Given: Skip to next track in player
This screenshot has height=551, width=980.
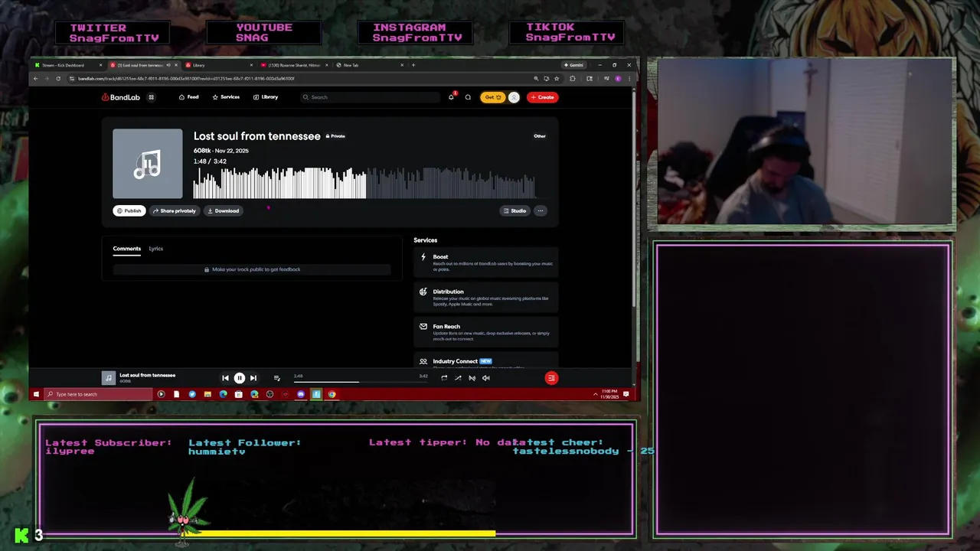Looking at the screenshot, I should pyautogui.click(x=253, y=378).
